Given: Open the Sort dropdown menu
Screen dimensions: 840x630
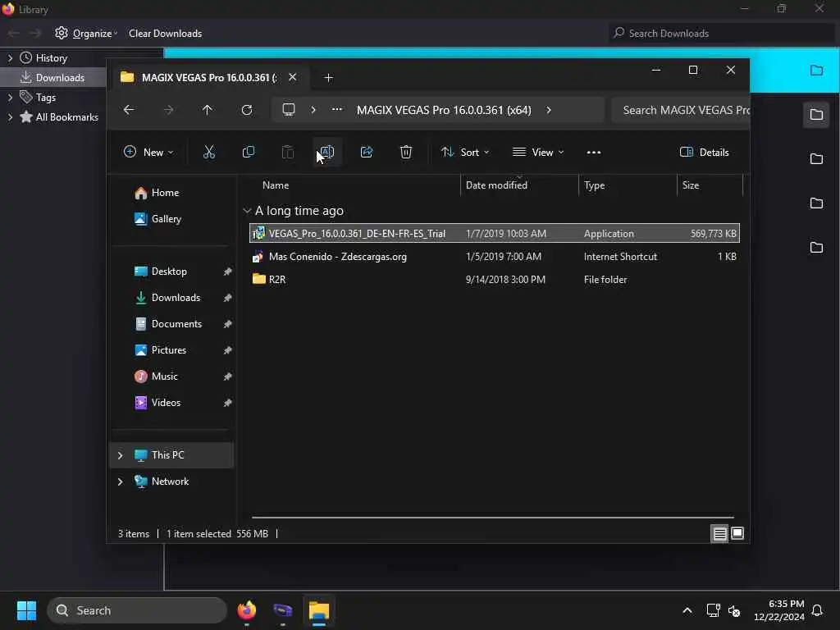Looking at the screenshot, I should pos(464,152).
